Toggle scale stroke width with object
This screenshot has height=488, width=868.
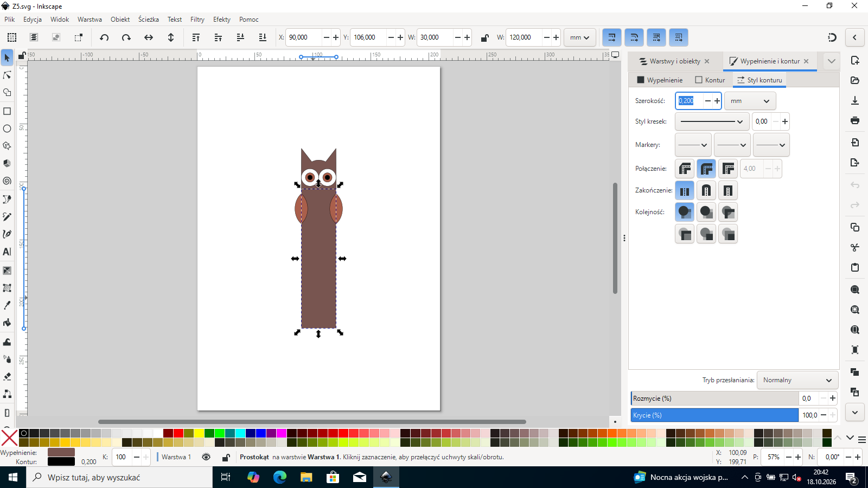tap(612, 37)
